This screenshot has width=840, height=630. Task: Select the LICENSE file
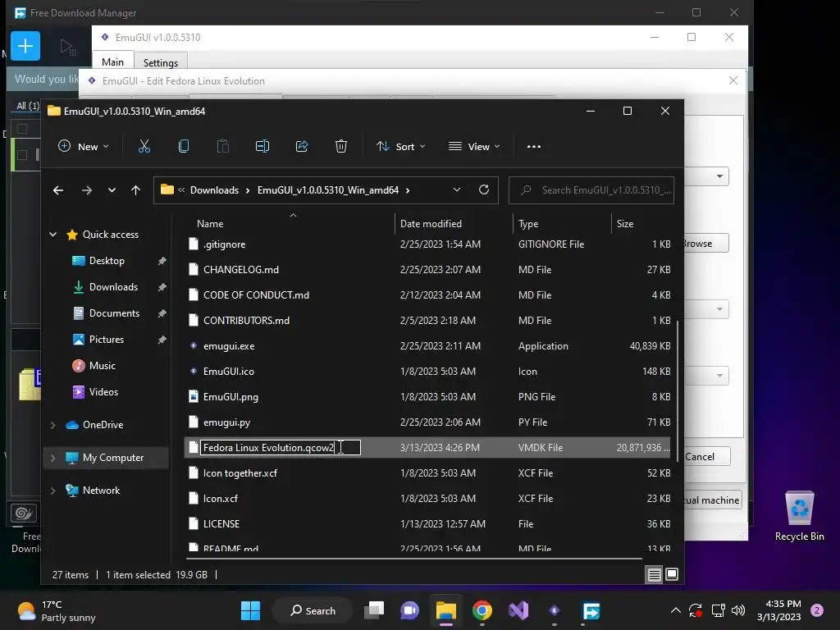pos(427,524)
